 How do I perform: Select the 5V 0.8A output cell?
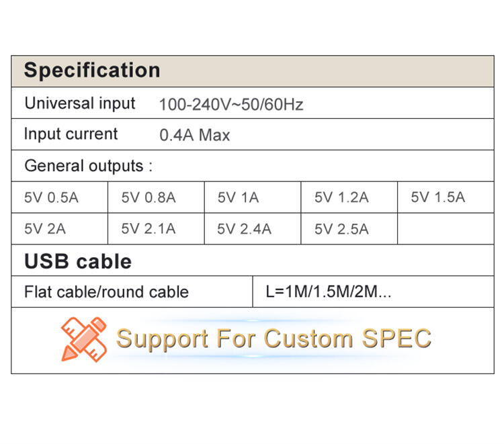[x=156, y=197]
